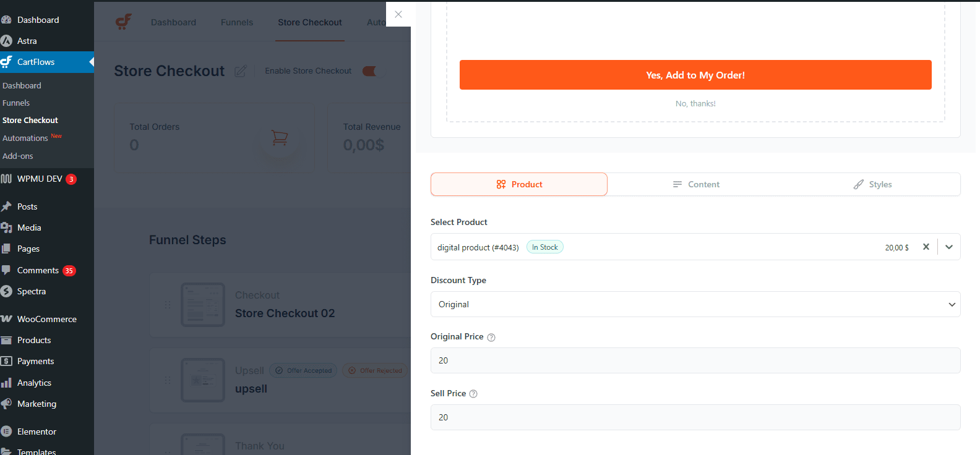Screen dimensions: 980x455
Task: Click the Original Price help icon
Action: click(x=491, y=338)
